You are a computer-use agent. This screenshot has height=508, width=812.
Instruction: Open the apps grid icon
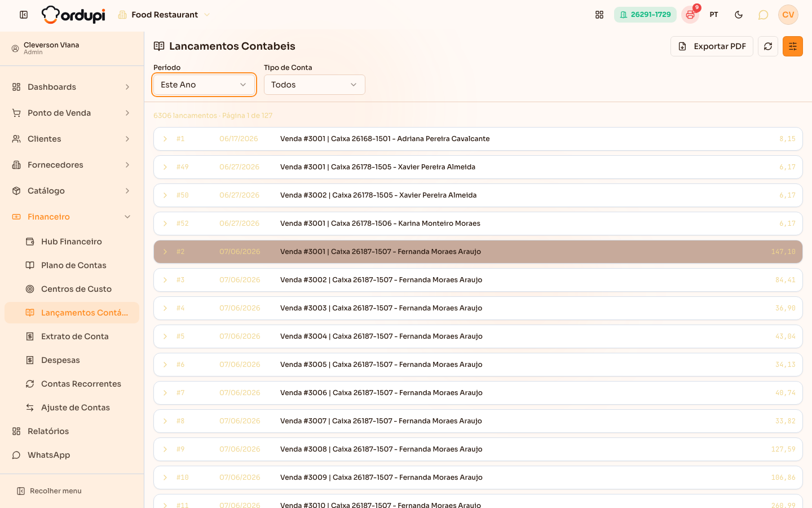(599, 15)
